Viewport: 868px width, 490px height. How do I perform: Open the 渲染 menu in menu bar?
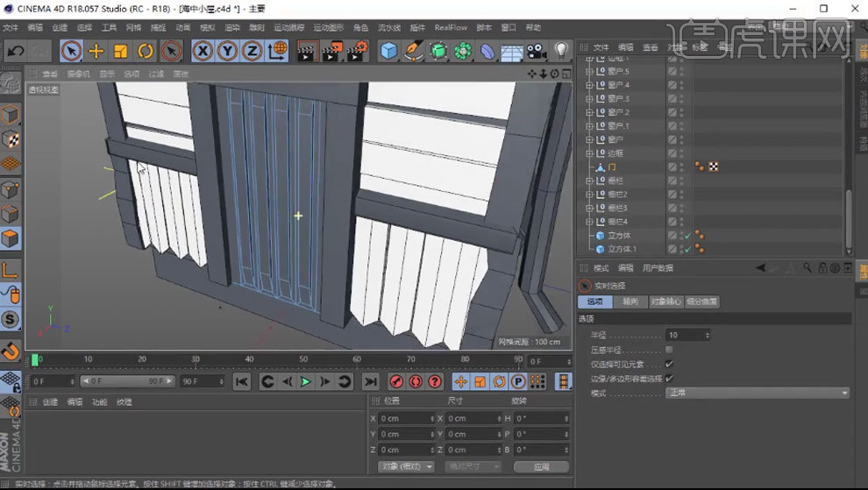point(231,27)
